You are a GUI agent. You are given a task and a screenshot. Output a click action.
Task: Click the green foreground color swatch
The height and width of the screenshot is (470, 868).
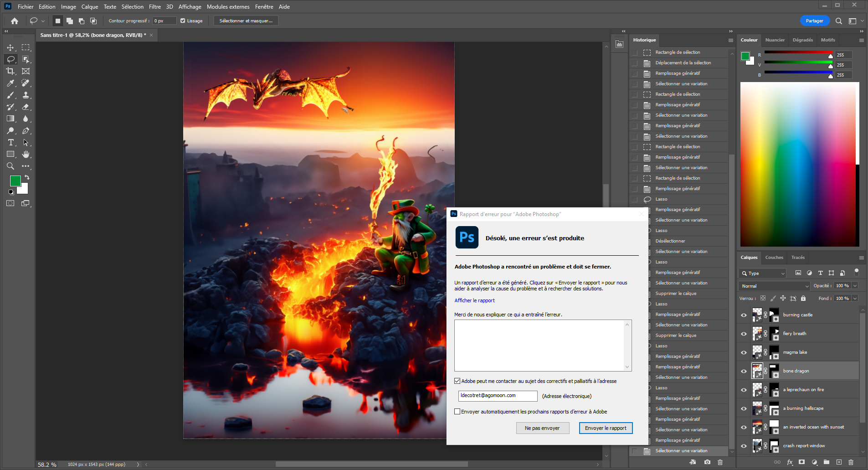point(15,181)
